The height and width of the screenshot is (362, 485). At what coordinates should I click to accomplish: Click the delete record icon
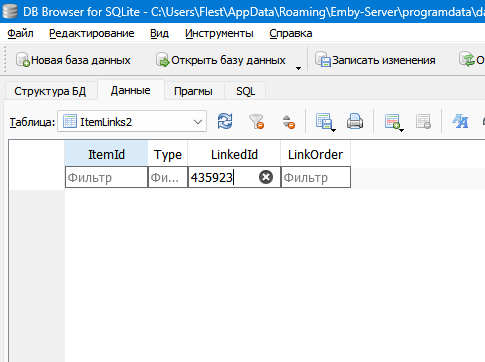tap(423, 122)
